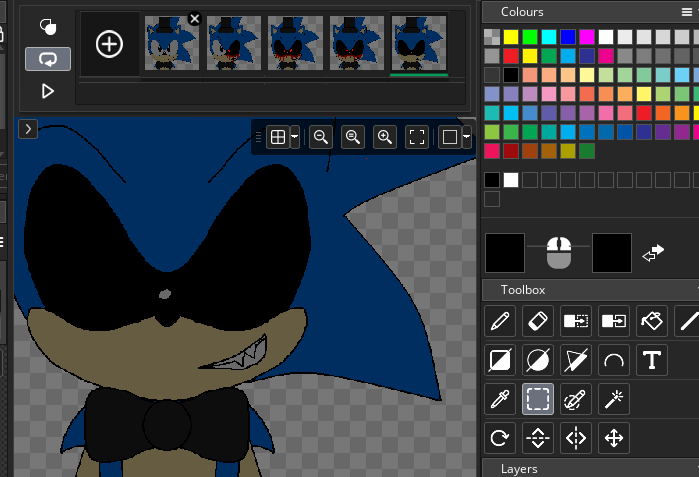Select the replace tool next to Paint Bucket
Image resolution: width=699 pixels, height=477 pixels.
pyautogui.click(x=614, y=321)
